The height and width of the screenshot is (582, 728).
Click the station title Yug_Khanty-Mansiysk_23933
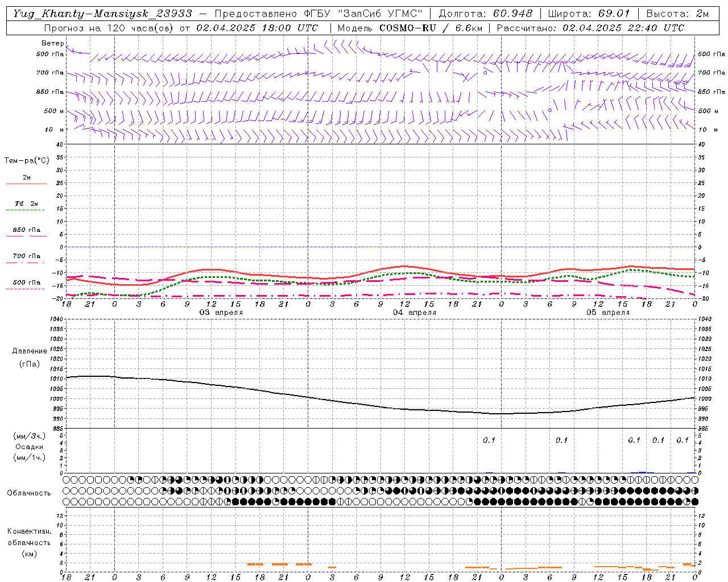[x=102, y=14]
